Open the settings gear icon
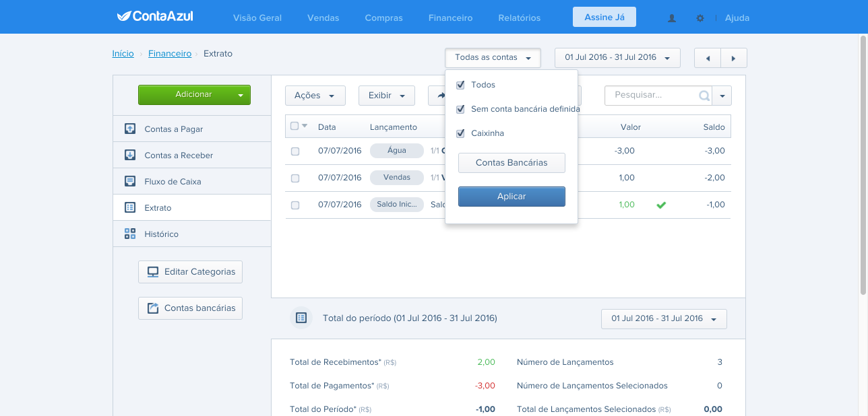This screenshot has width=868, height=416. (x=700, y=18)
